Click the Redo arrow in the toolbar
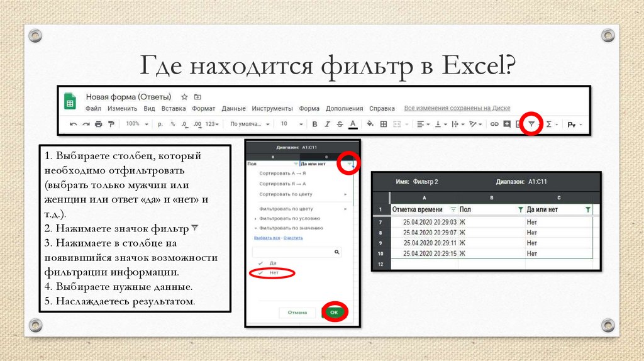The width and height of the screenshot is (644, 361). (x=86, y=124)
